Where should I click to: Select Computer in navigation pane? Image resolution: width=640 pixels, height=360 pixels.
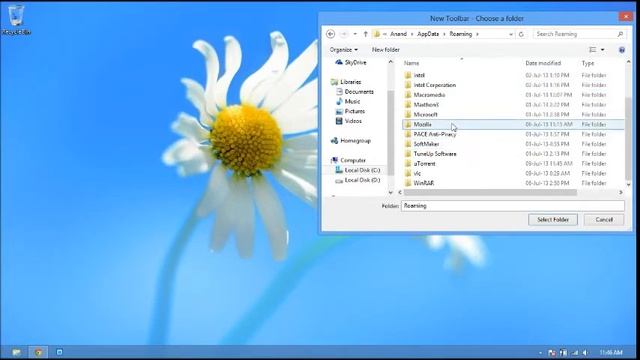coord(348,160)
